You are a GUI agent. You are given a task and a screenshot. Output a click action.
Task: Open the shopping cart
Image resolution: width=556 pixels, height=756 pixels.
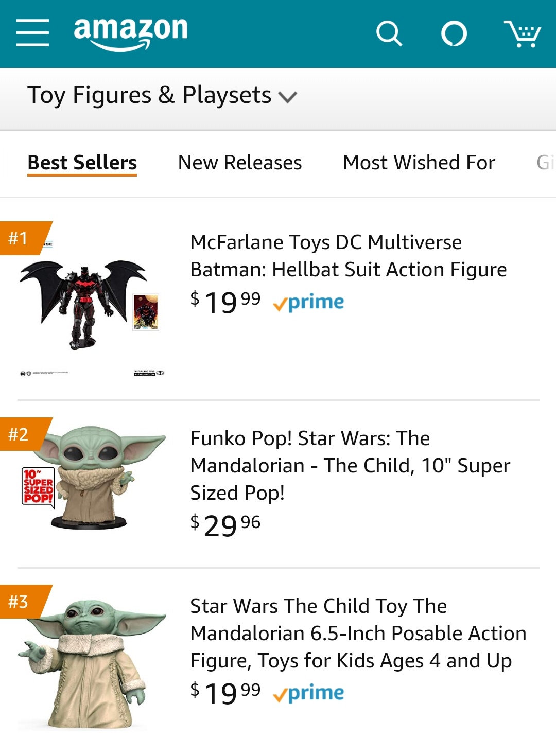(522, 34)
